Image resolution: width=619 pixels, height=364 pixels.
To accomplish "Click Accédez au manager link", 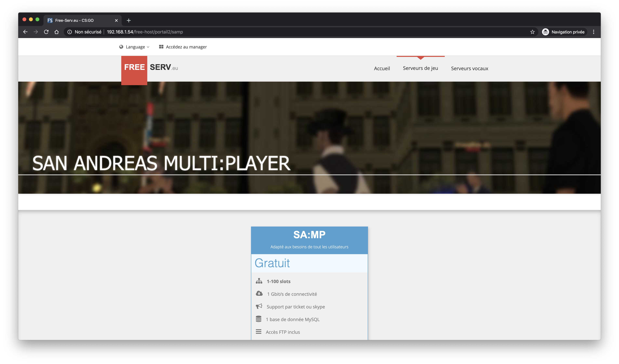I will click(186, 47).
